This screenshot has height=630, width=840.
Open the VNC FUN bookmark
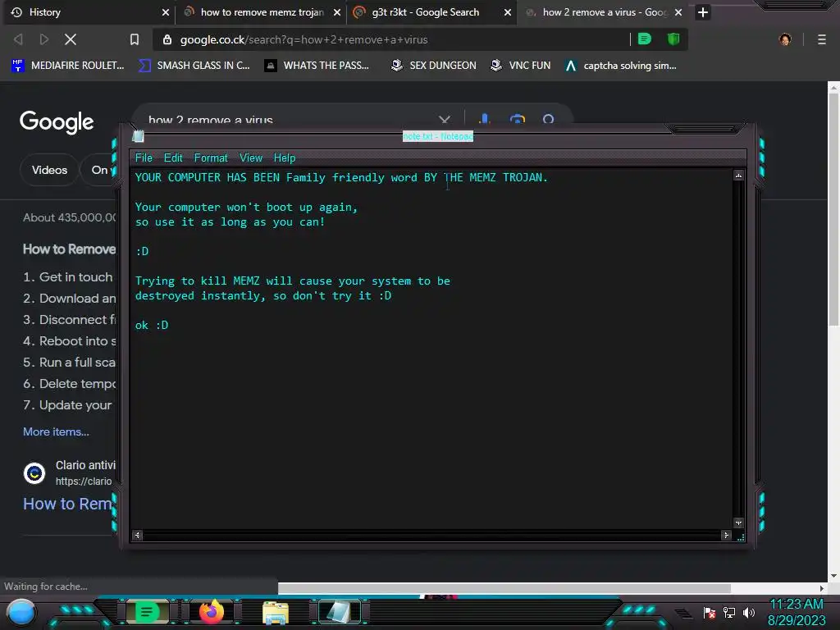521,66
